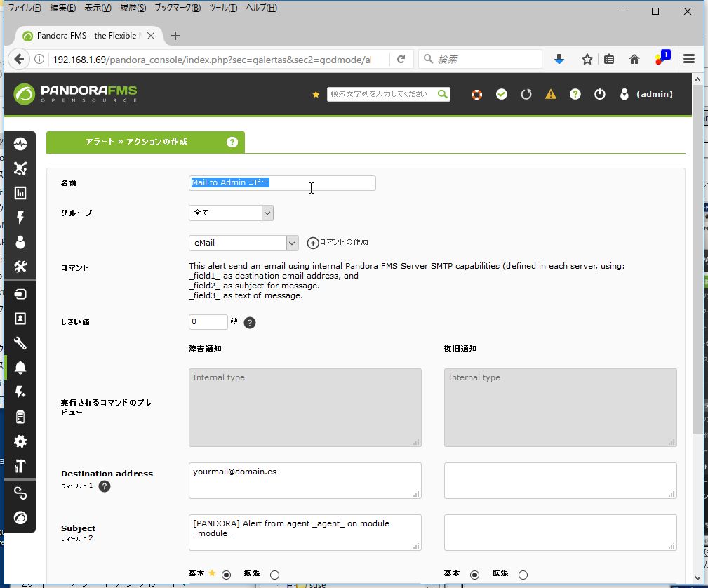Click the Destination address 復旧通知 textarea
Screen dimensions: 708x588
click(x=561, y=481)
